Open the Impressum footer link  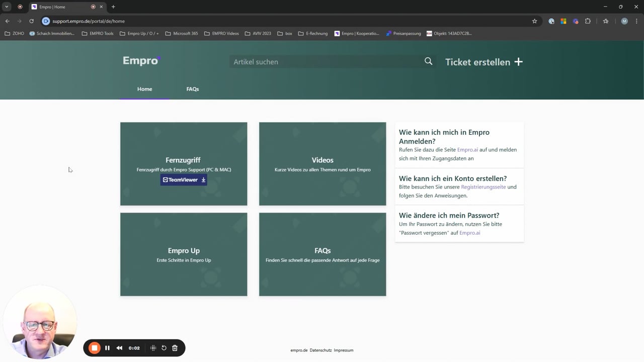[344, 350]
